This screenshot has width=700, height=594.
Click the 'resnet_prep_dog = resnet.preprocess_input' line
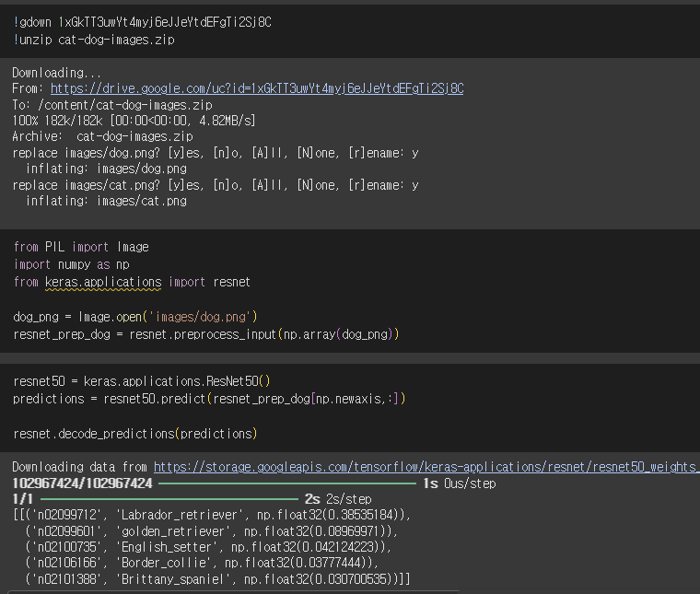pyautogui.click(x=205, y=334)
